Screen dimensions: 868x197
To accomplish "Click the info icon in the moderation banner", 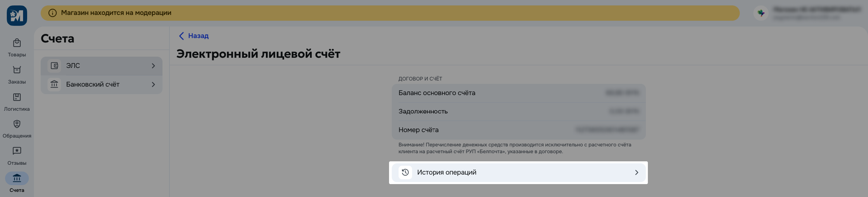I will coord(52,13).
